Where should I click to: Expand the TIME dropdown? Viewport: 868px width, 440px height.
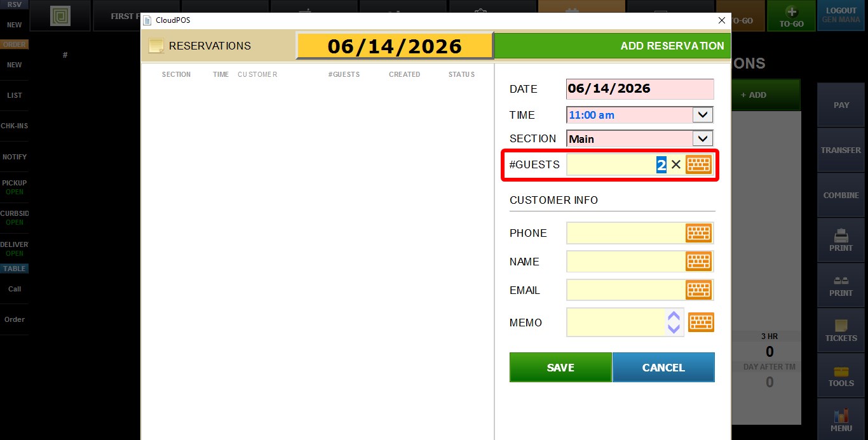click(x=702, y=115)
